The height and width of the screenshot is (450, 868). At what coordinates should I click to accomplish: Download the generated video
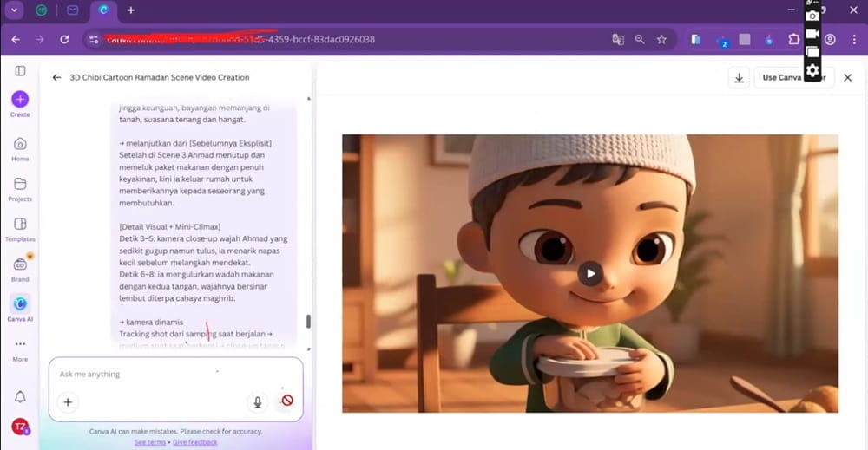[x=739, y=78]
